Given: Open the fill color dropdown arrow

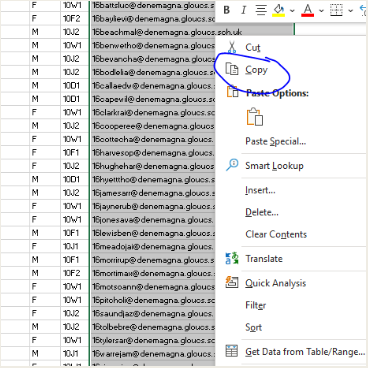Looking at the screenshot, I should pyautogui.click(x=292, y=11).
